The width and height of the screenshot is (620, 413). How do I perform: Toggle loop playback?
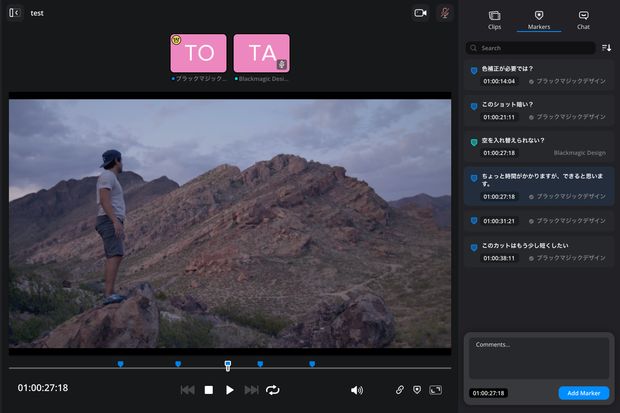pos(273,390)
